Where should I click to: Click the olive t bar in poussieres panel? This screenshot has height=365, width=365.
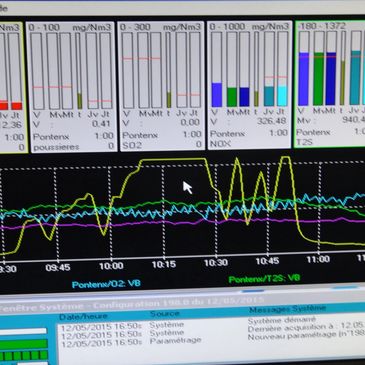tap(80, 101)
